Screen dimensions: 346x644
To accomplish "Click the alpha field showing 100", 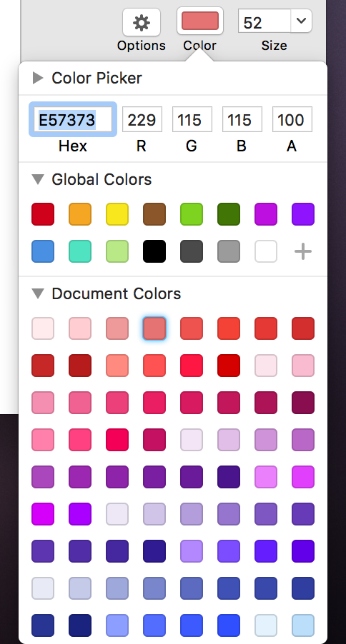I will [292, 119].
